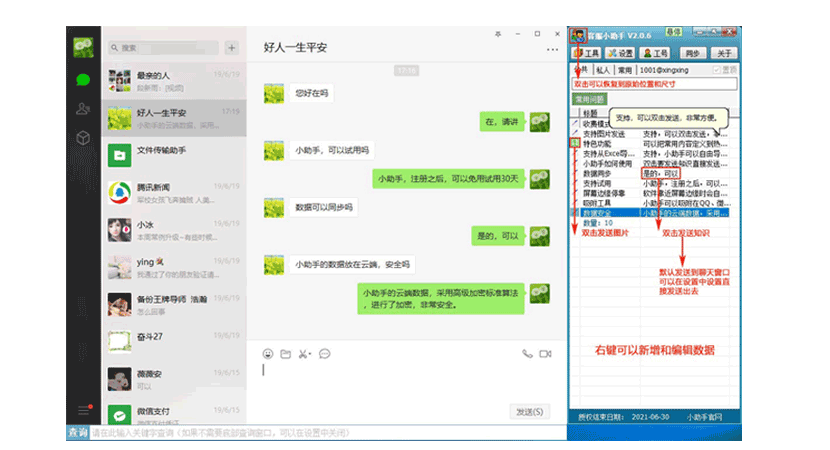Image resolution: width=830 pixels, height=450 pixels.
Task: Click the 发送(S) send button
Action: click(x=530, y=411)
